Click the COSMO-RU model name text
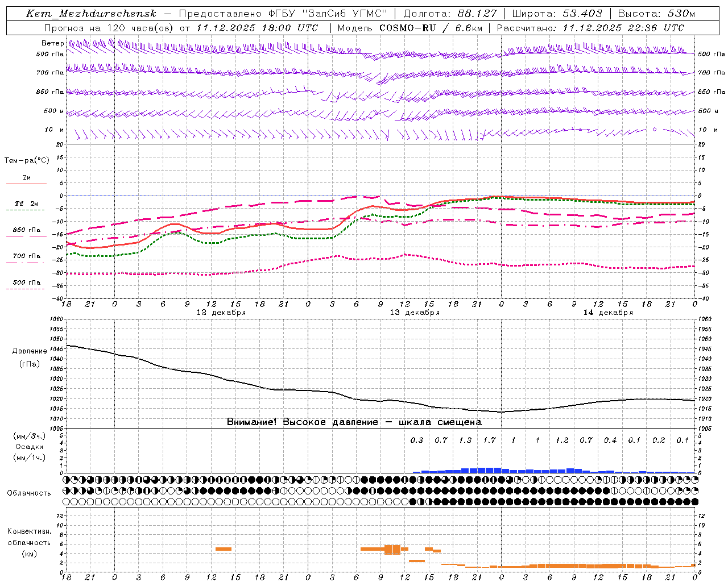Image resolution: width=728 pixels, height=582 pixels. [407, 28]
